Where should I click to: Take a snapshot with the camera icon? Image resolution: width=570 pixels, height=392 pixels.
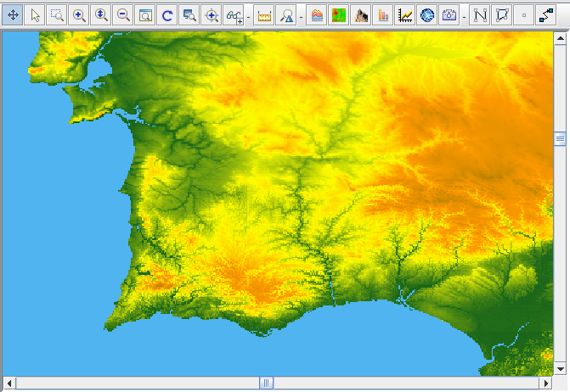point(449,15)
